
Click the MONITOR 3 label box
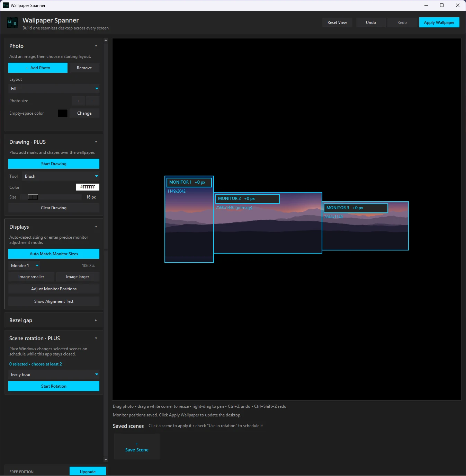pos(356,208)
